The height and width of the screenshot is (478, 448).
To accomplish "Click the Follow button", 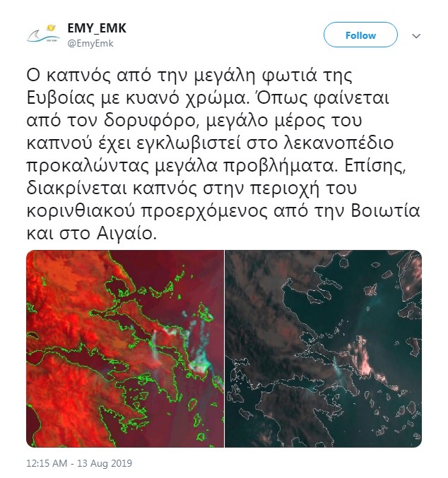I will pos(360,35).
